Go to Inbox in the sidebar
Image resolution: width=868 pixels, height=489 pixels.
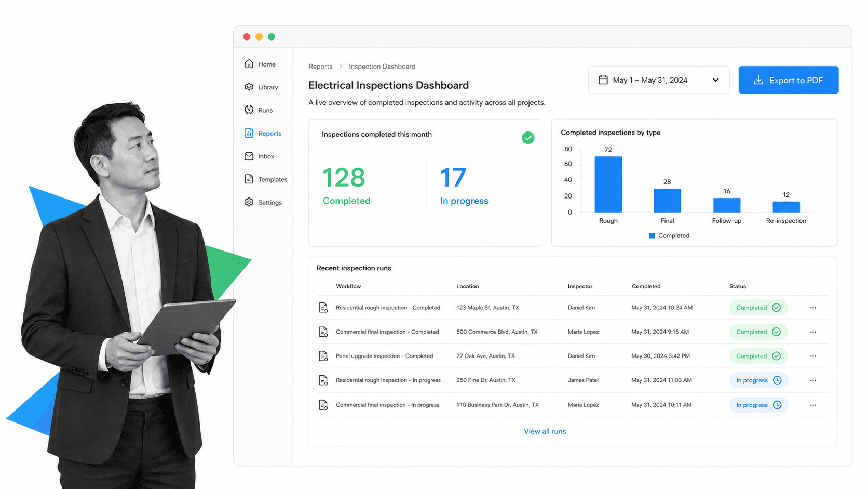pos(259,156)
